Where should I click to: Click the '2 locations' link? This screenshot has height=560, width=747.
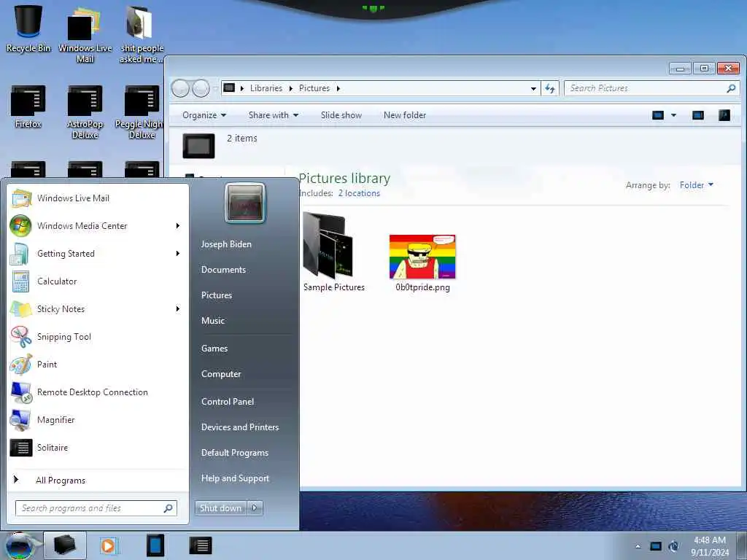[x=359, y=193]
